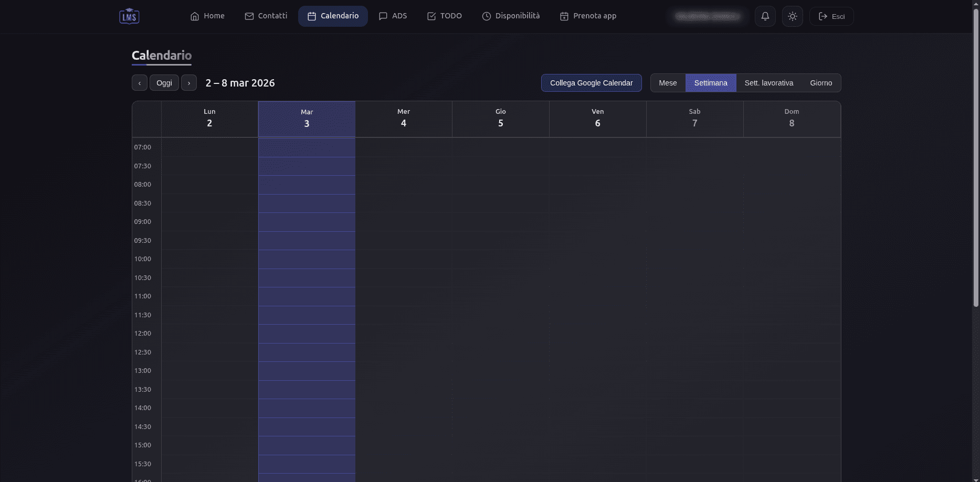
Task: Open the TODO checklist page
Action: 445,16
